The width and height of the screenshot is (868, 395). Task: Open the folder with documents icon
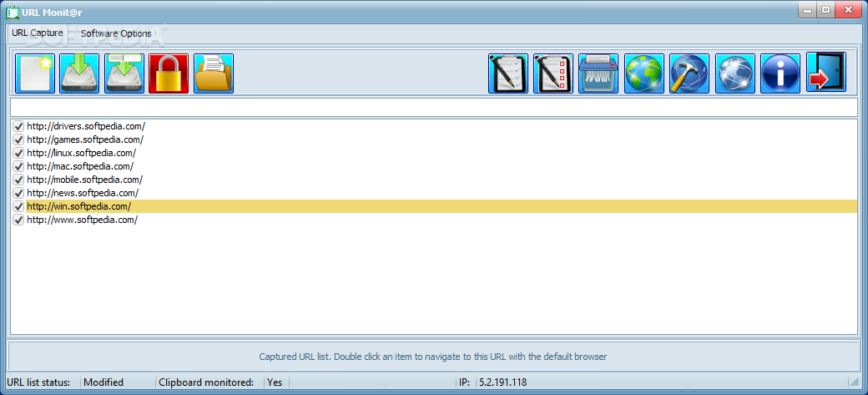214,73
